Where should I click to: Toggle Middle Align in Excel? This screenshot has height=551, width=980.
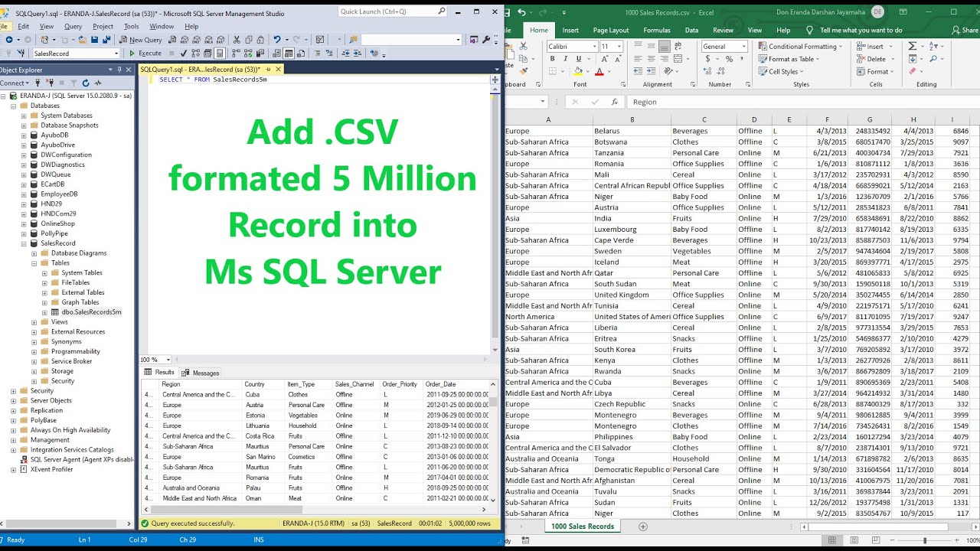(x=651, y=46)
